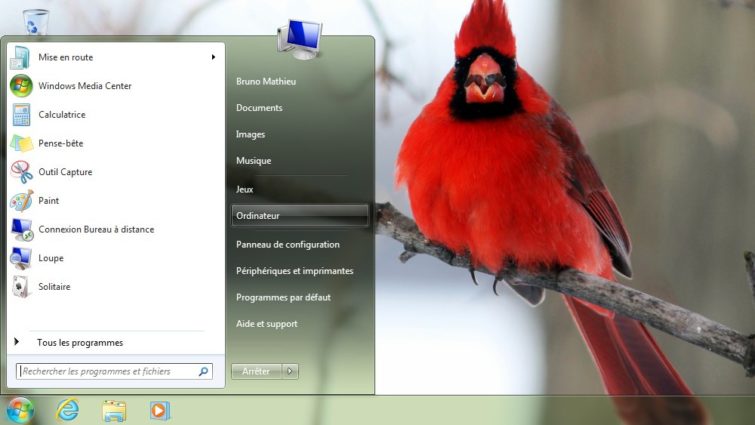Screen dimensions: 755x425
Task: Open Connexion Bureau à distance icon
Action: point(21,229)
